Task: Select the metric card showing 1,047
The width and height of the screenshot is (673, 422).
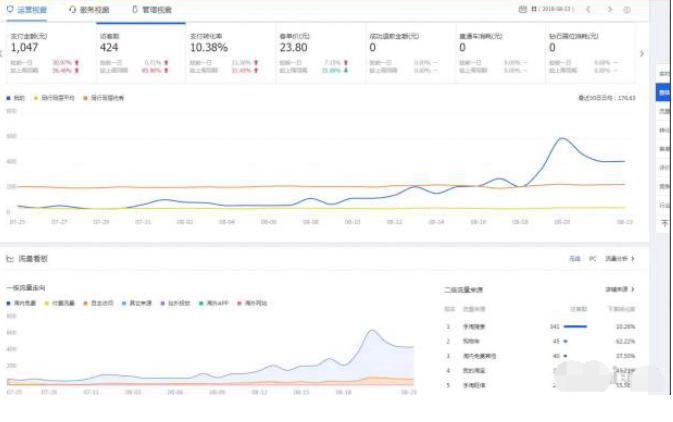Action: pyautogui.click(x=51, y=53)
